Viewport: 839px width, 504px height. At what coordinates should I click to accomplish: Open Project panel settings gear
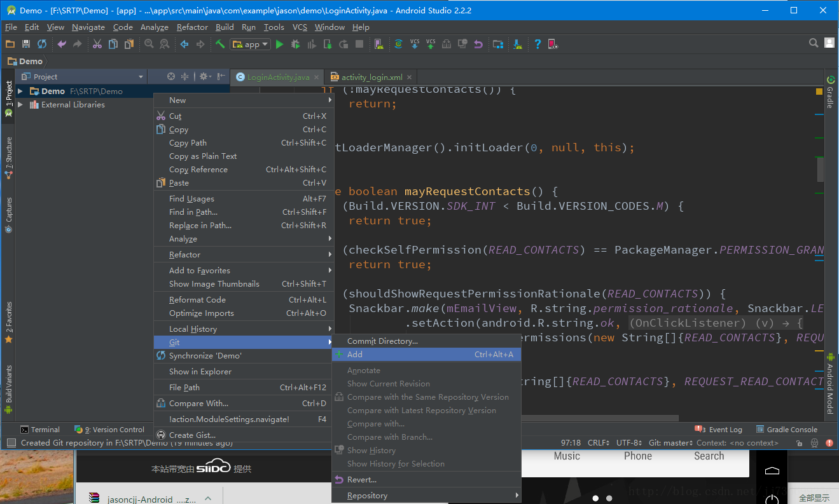pyautogui.click(x=205, y=76)
